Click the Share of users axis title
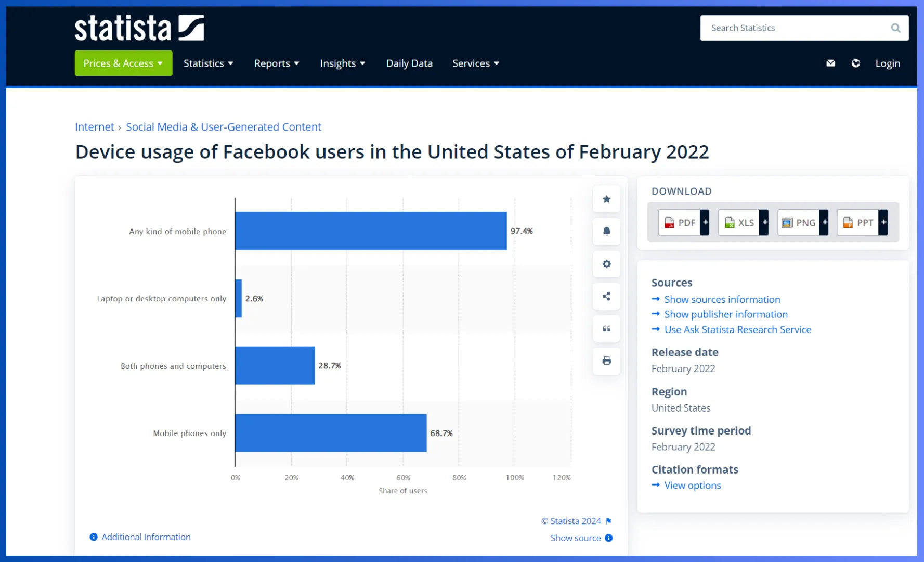This screenshot has height=562, width=924. [x=403, y=491]
